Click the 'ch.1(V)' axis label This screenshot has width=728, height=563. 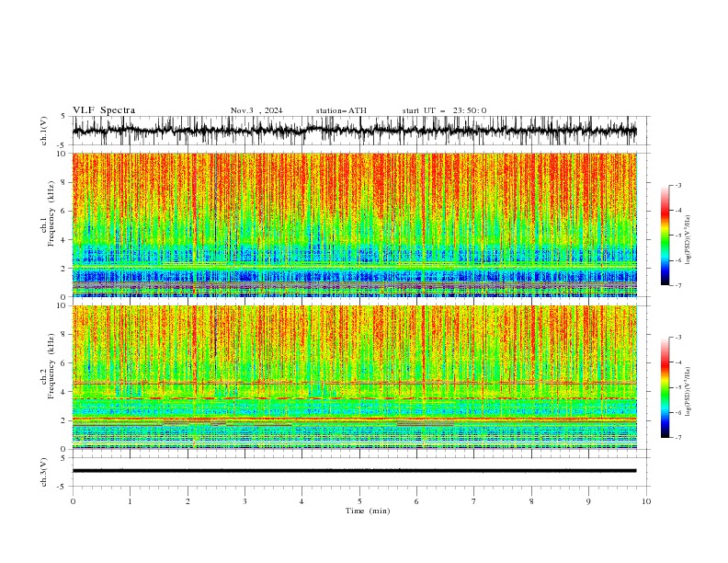click(x=44, y=131)
